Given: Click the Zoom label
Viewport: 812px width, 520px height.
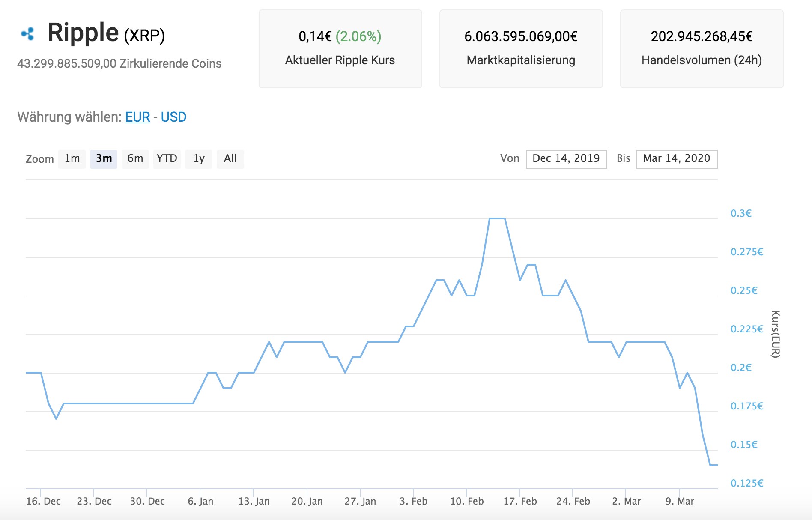Looking at the screenshot, I should click(x=40, y=159).
